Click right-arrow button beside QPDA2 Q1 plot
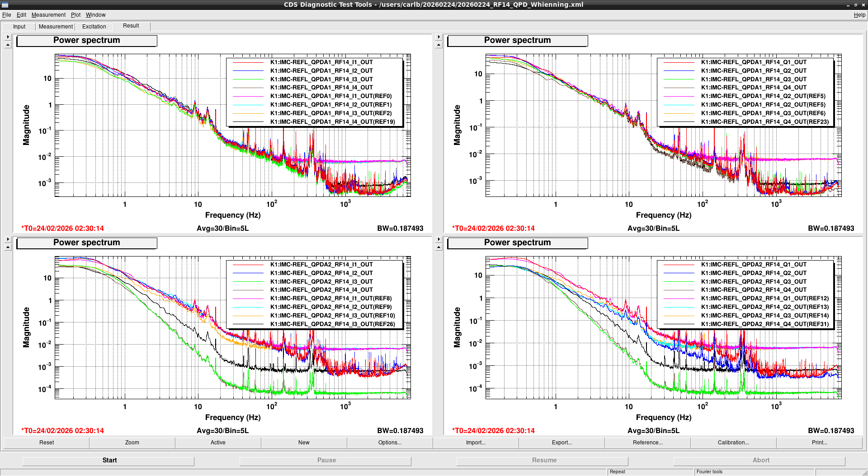 439,239
